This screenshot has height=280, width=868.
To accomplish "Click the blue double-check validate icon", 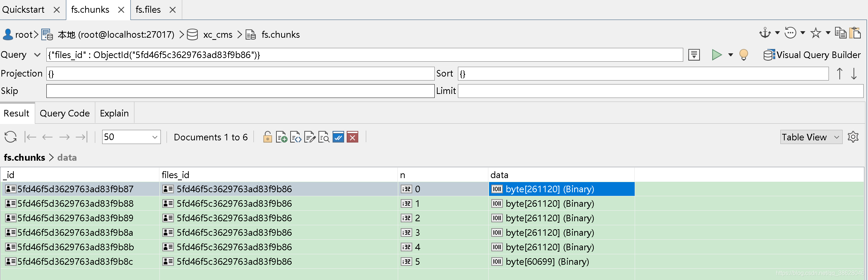I will [x=338, y=137].
